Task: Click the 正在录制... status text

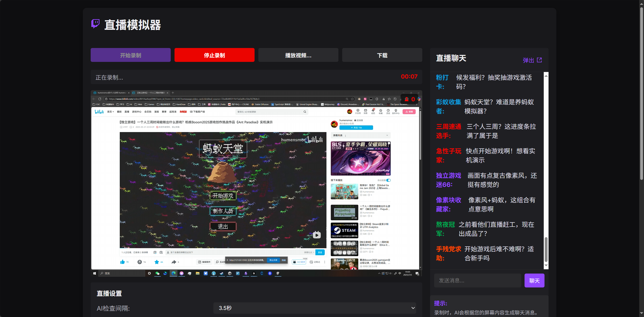Action: click(x=109, y=78)
